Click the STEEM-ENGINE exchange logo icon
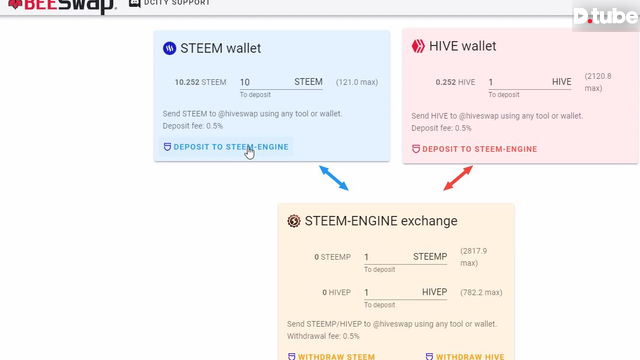Viewport: 640px width, 360px height. (293, 221)
